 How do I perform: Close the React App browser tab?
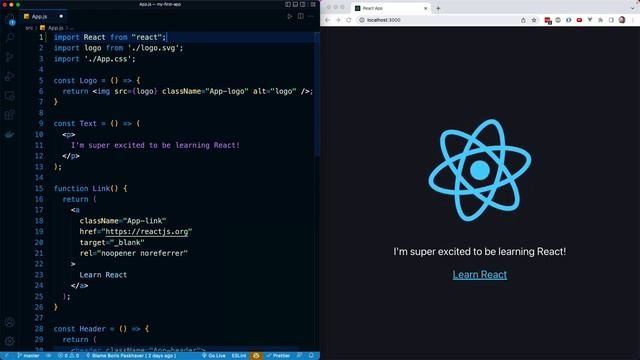click(425, 8)
